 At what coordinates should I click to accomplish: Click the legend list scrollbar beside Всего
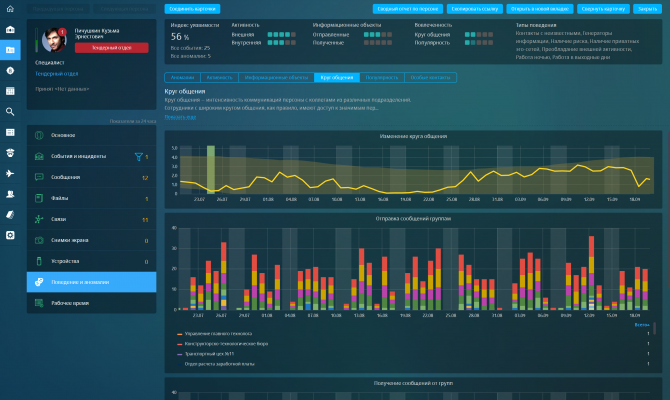click(x=654, y=328)
